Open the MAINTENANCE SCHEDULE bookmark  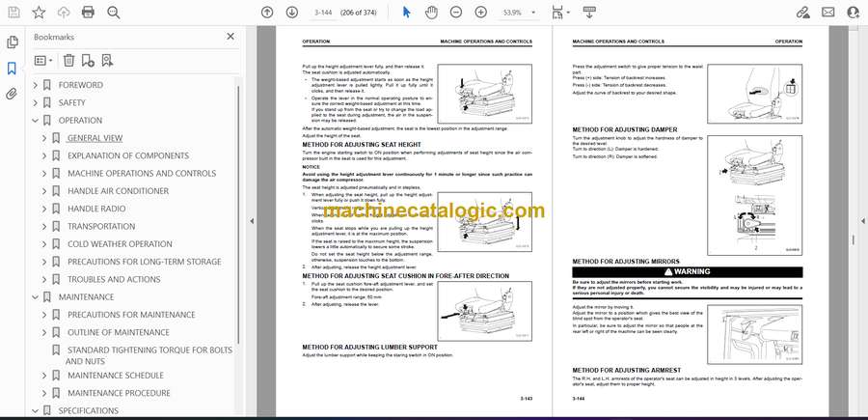(116, 376)
